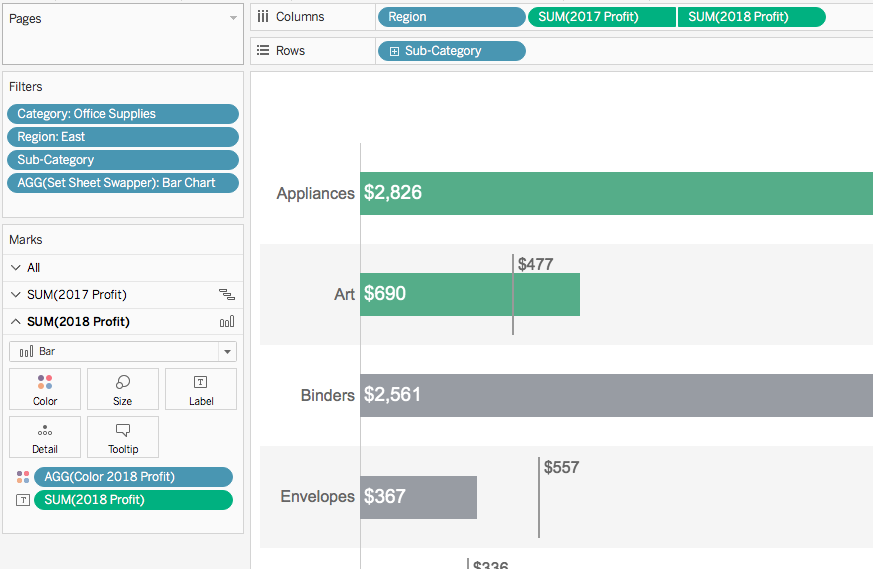873x569 pixels.
Task: Open the Label marks card button
Action: (x=200, y=389)
